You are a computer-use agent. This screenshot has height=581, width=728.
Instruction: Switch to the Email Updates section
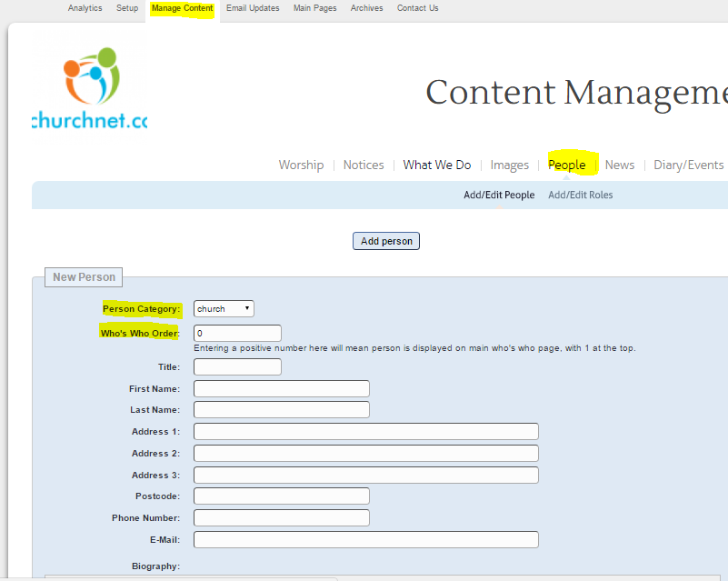click(x=253, y=8)
